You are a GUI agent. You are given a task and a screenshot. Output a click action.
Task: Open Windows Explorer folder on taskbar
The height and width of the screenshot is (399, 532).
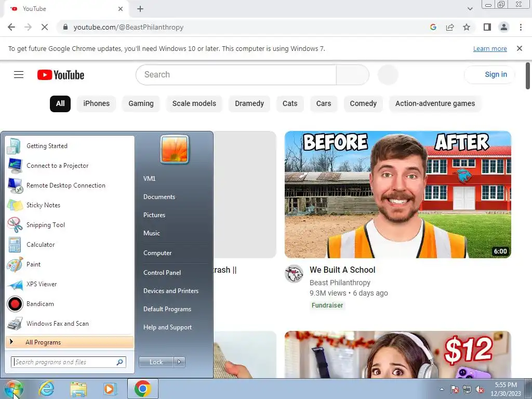(x=78, y=389)
